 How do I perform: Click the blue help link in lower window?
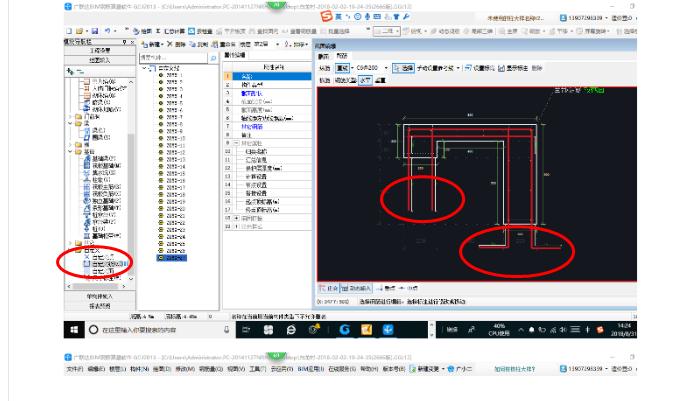pyautogui.click(x=515, y=369)
